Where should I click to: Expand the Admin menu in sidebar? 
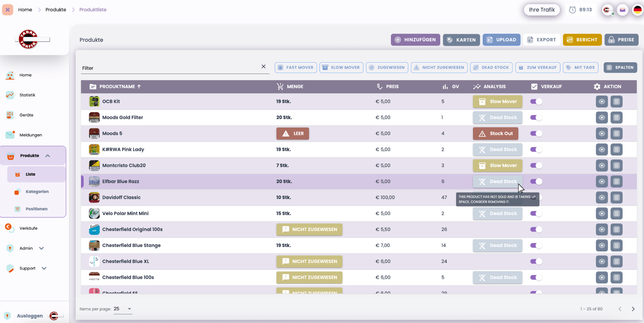coord(41,248)
